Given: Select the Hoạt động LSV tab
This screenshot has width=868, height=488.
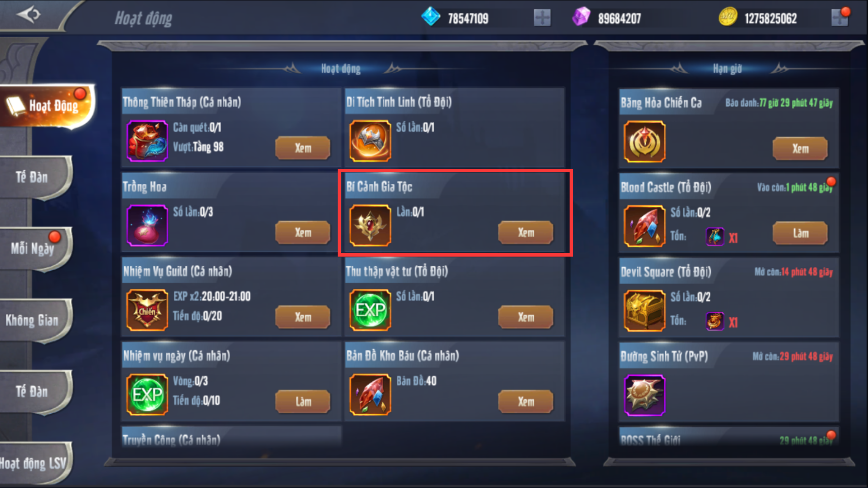Looking at the screenshot, I should (x=34, y=463).
